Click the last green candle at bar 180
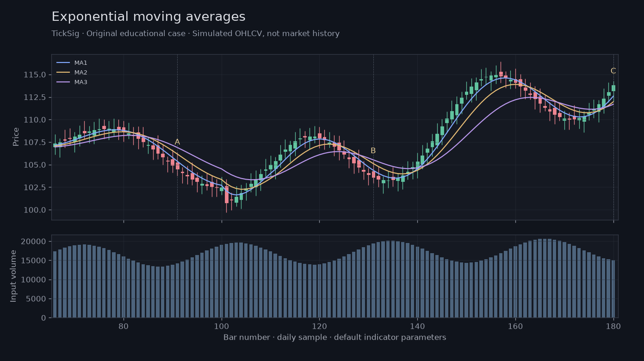 (613, 88)
